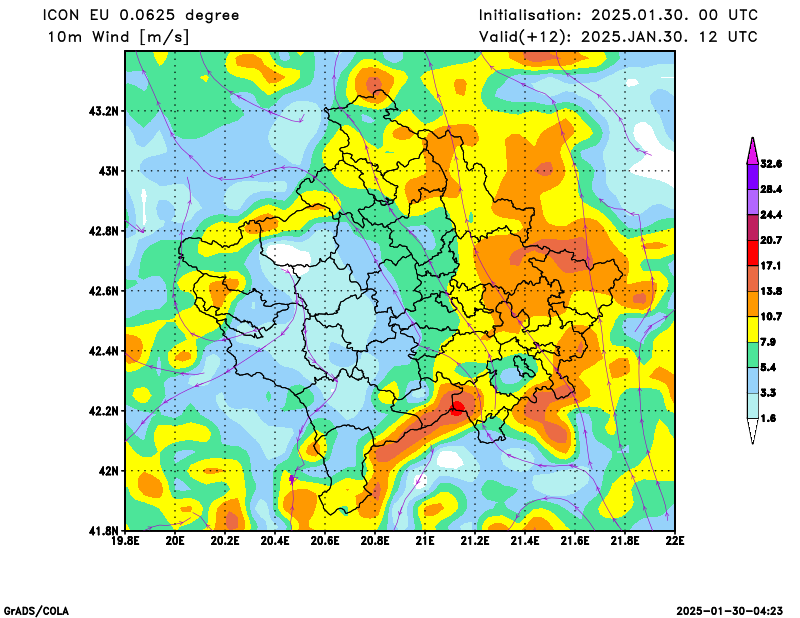Click the GrADS/COLA credit label
This screenshot has width=800, height=618.
[x=36, y=611]
